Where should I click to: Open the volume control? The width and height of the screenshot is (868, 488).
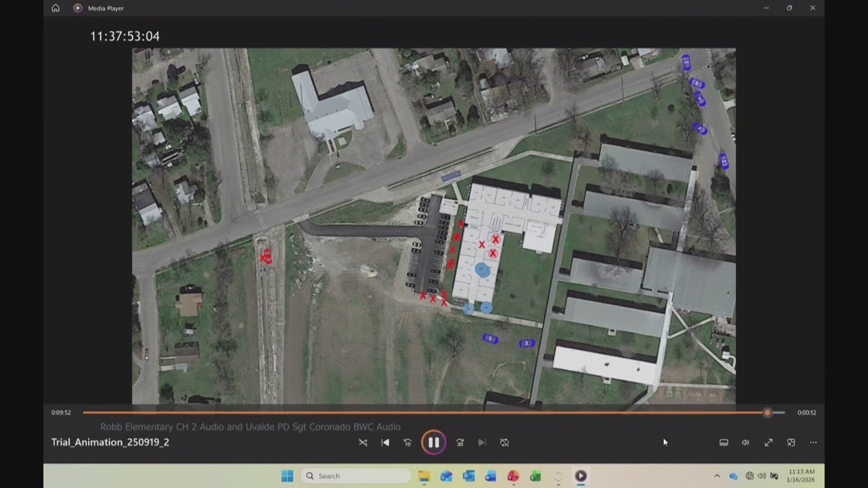[x=745, y=442]
